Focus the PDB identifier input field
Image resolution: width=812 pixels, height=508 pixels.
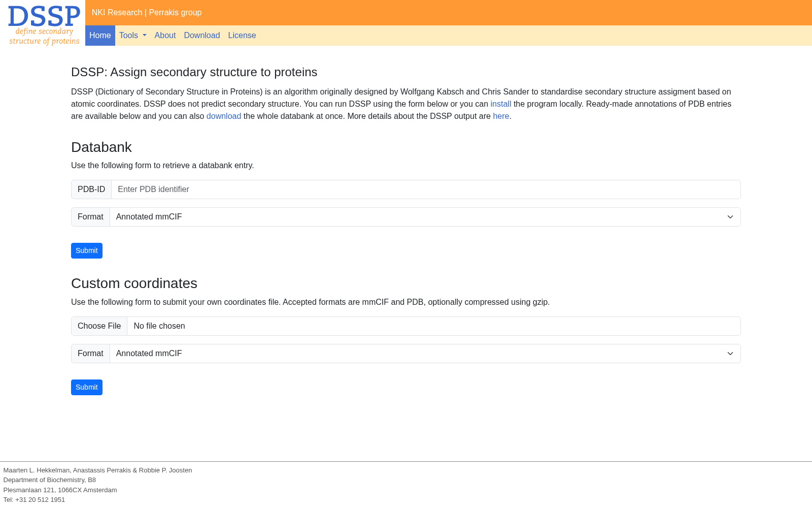tap(426, 189)
